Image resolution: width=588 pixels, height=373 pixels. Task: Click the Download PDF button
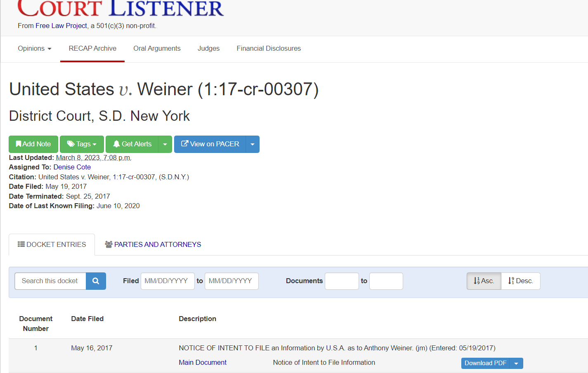click(x=485, y=363)
